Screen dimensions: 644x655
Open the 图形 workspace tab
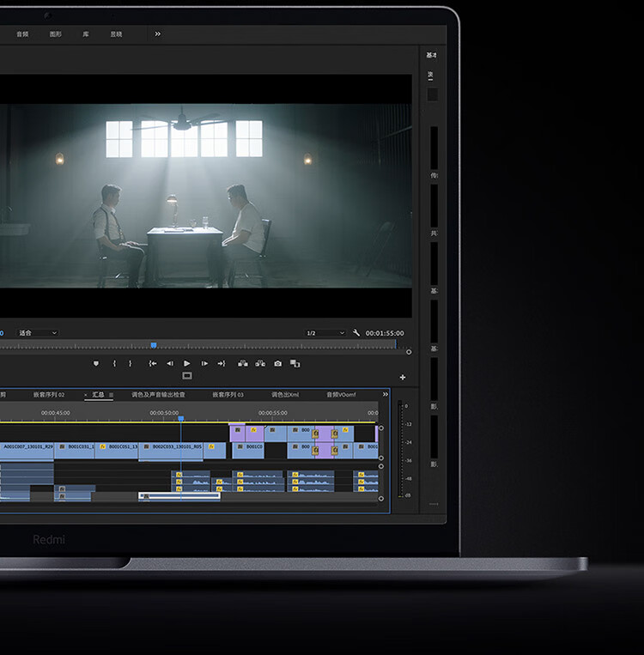56,34
